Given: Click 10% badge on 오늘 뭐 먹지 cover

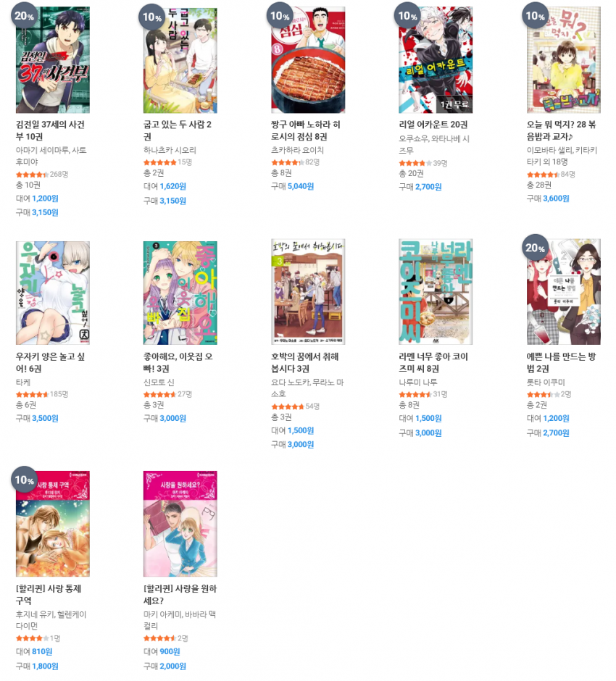Looking at the screenshot, I should coord(535,16).
